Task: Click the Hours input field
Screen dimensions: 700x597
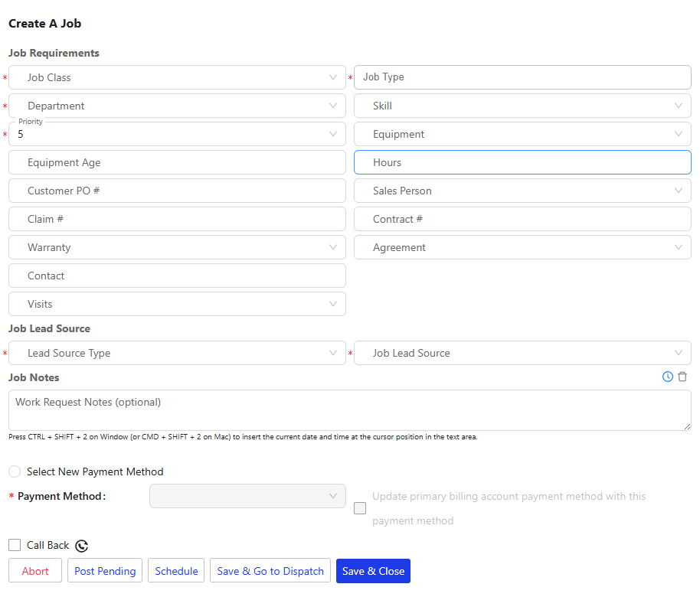Action: pos(522,162)
